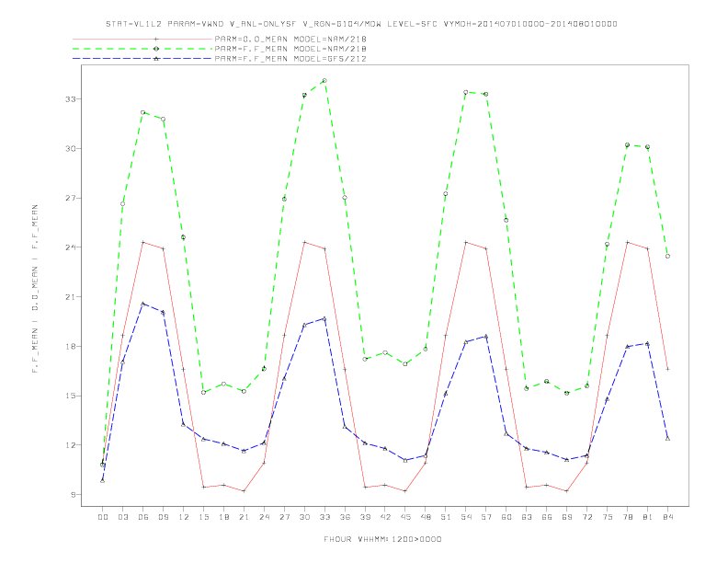Click y-axis tick label 30
This screenshot has height=563, width=728.
point(71,149)
